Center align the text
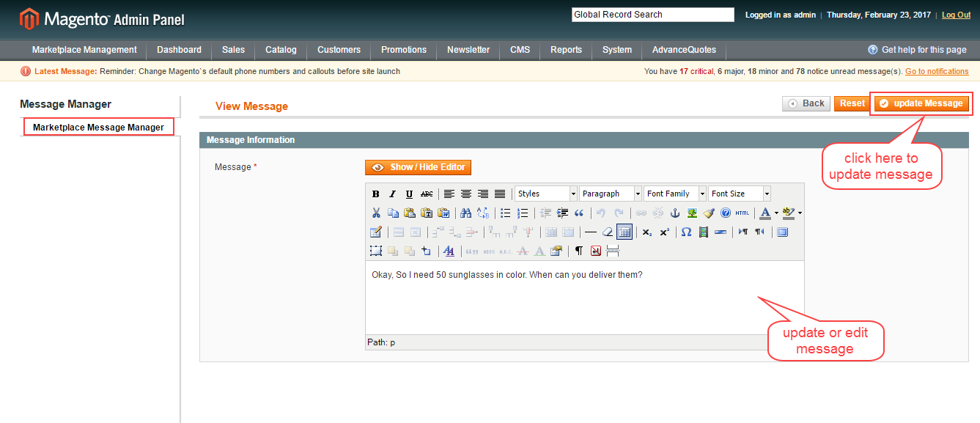The height and width of the screenshot is (423, 980). click(x=466, y=194)
